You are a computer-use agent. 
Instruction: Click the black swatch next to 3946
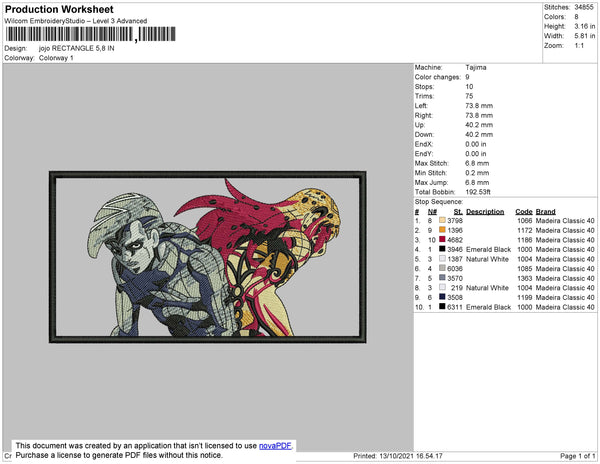pyautogui.click(x=442, y=249)
